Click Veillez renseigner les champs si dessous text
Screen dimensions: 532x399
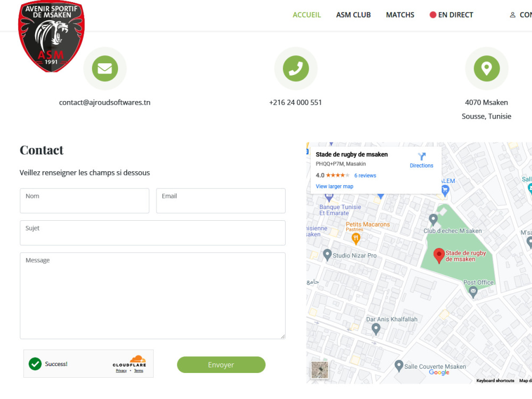[x=85, y=173]
